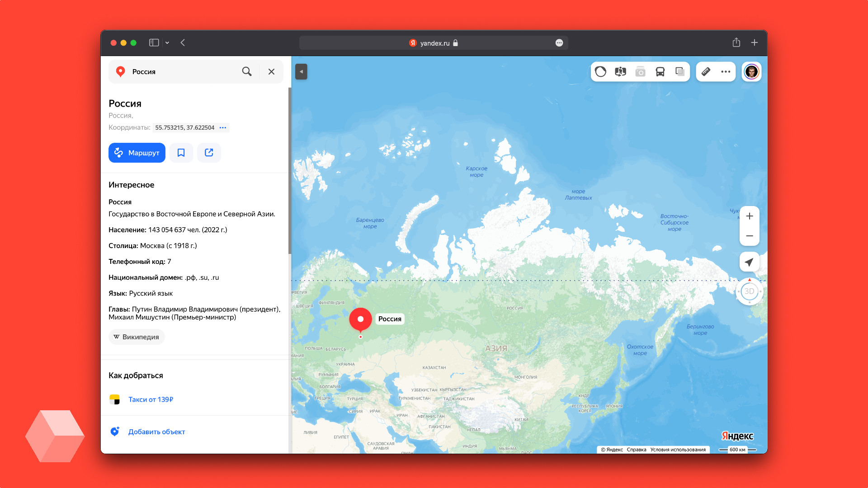This screenshot has height=488, width=868.
Task: Open user profile avatar
Action: click(751, 71)
